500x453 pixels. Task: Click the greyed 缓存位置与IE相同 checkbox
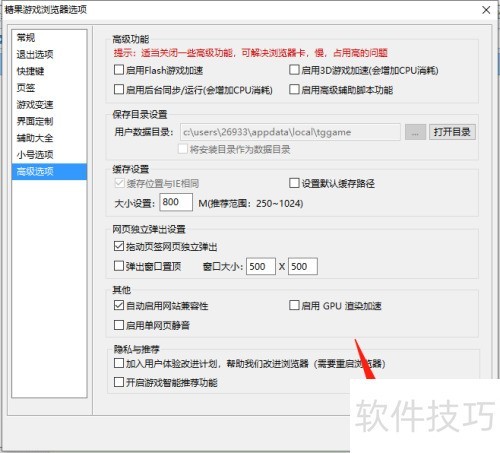point(119,183)
